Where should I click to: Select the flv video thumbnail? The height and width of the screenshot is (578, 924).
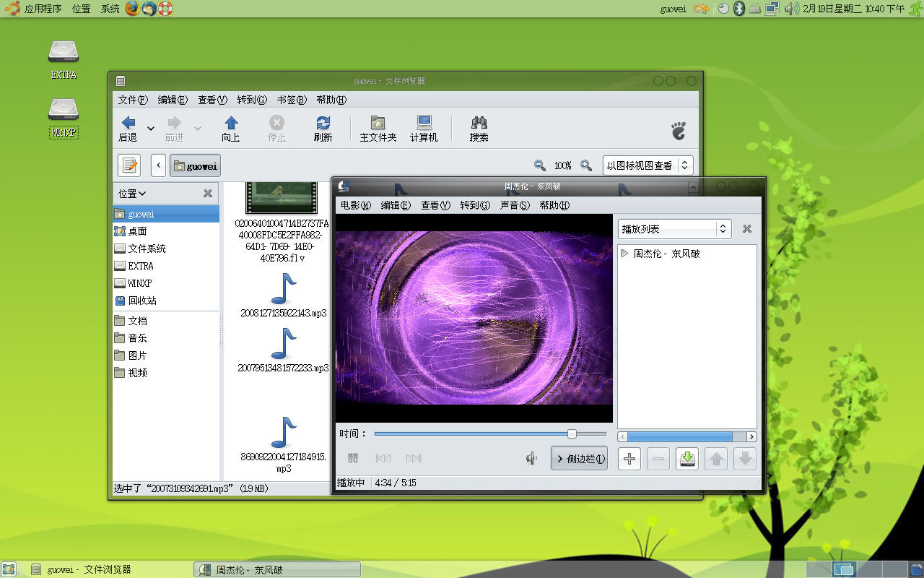coord(282,197)
